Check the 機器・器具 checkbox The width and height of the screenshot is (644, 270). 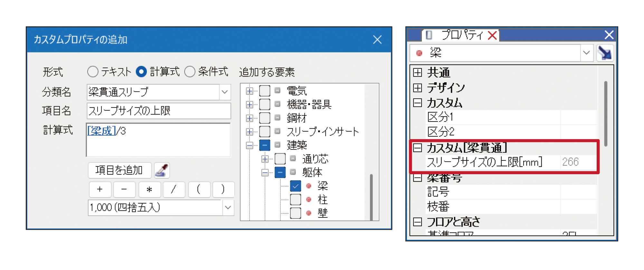[265, 104]
